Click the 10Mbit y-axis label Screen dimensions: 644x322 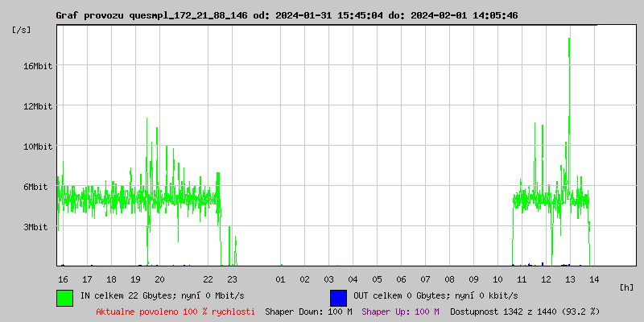[38, 147]
